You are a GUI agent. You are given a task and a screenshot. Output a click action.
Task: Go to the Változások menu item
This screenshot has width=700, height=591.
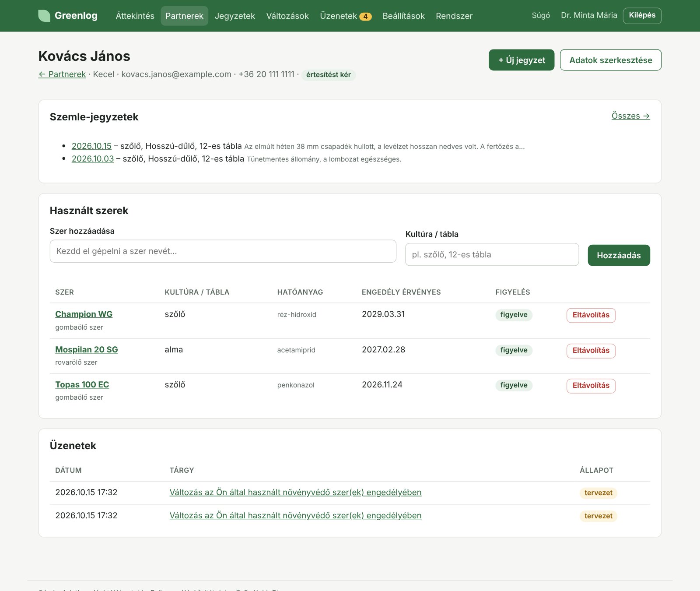tap(287, 16)
